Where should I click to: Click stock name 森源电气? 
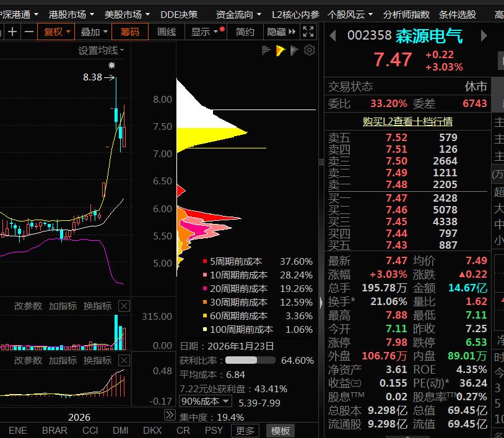coord(429,36)
